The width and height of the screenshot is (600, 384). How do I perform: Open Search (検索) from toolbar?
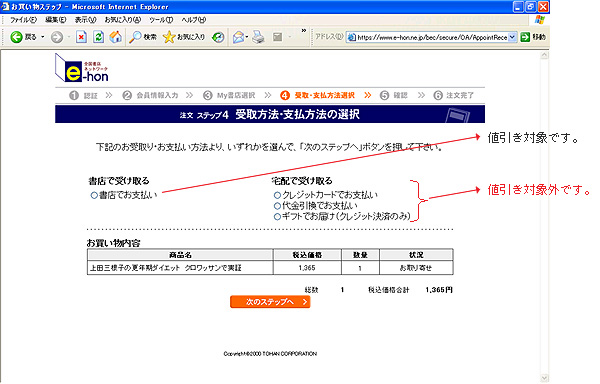[x=142, y=37]
